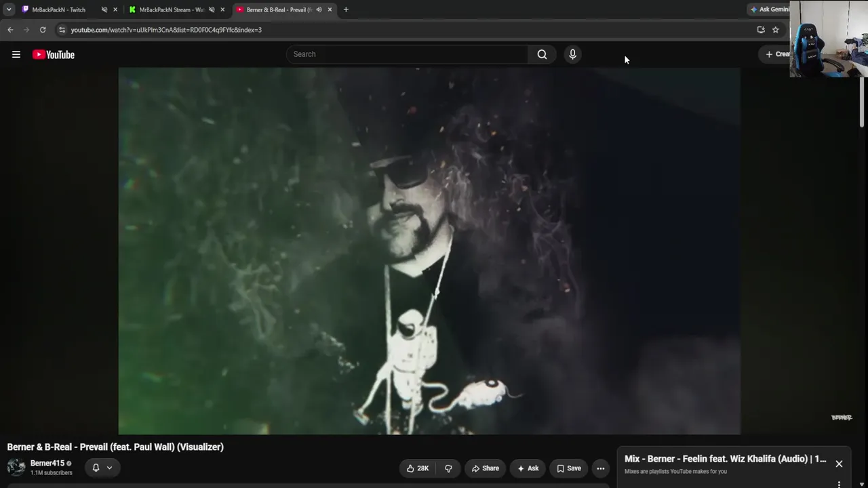Unmute the MrBackPackN Twitch tab

[x=104, y=9]
